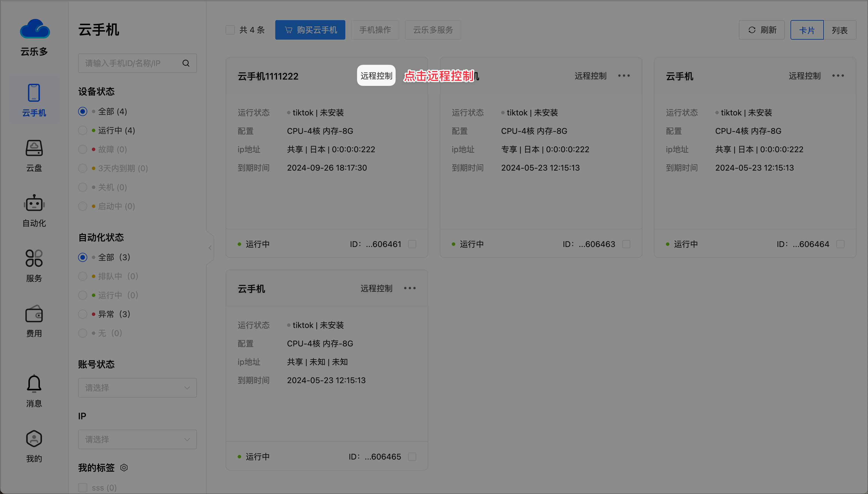Click the 购买云手机 button
868x494 pixels.
coord(310,30)
